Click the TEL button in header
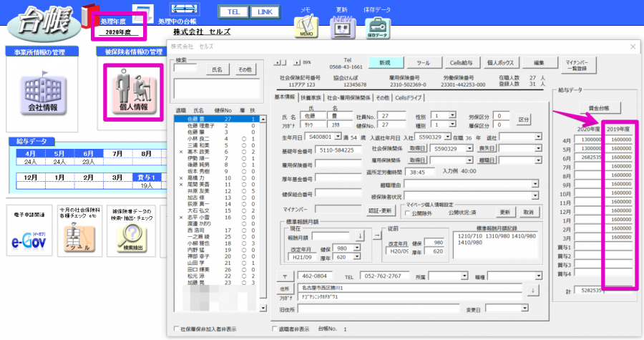 point(233,12)
